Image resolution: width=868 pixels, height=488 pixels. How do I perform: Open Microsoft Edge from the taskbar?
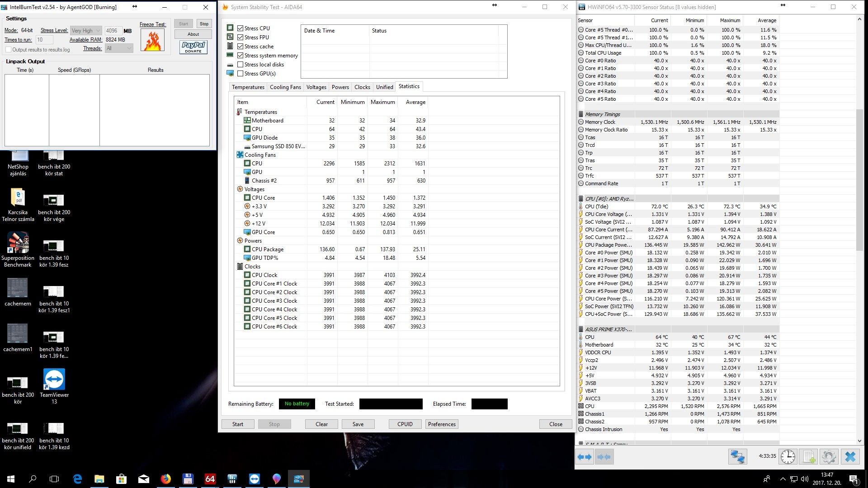[x=77, y=479]
